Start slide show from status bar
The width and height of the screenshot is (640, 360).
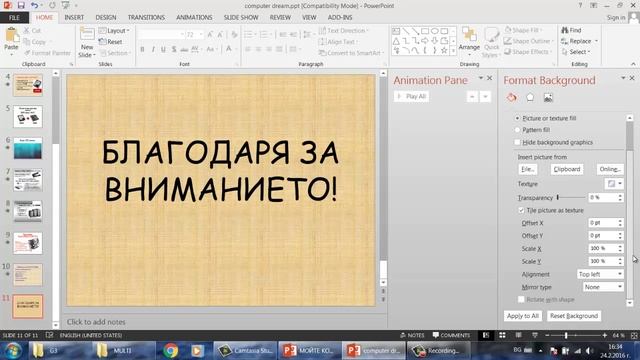click(x=535, y=335)
